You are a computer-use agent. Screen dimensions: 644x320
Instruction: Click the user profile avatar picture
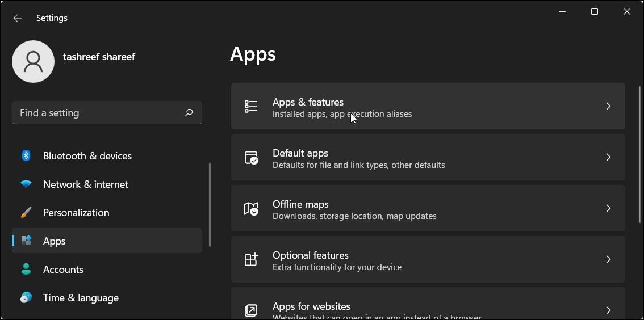click(34, 61)
